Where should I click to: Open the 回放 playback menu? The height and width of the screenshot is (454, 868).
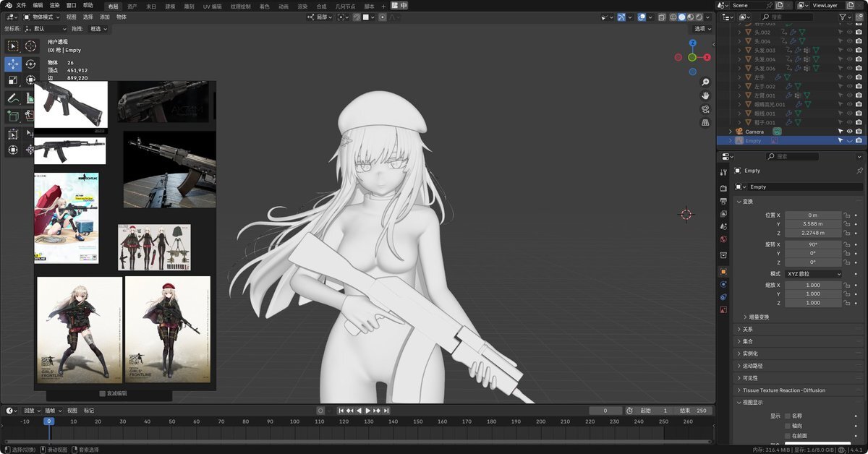(x=31, y=411)
